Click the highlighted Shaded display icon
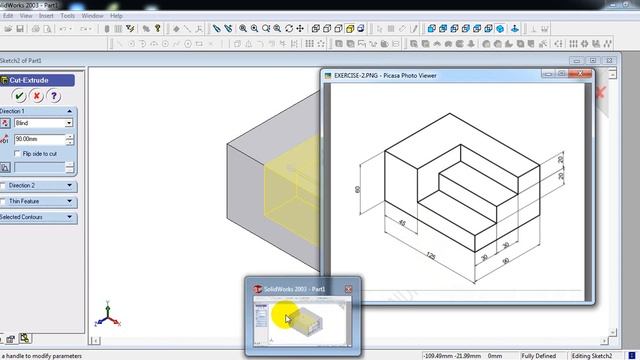 tap(350, 29)
